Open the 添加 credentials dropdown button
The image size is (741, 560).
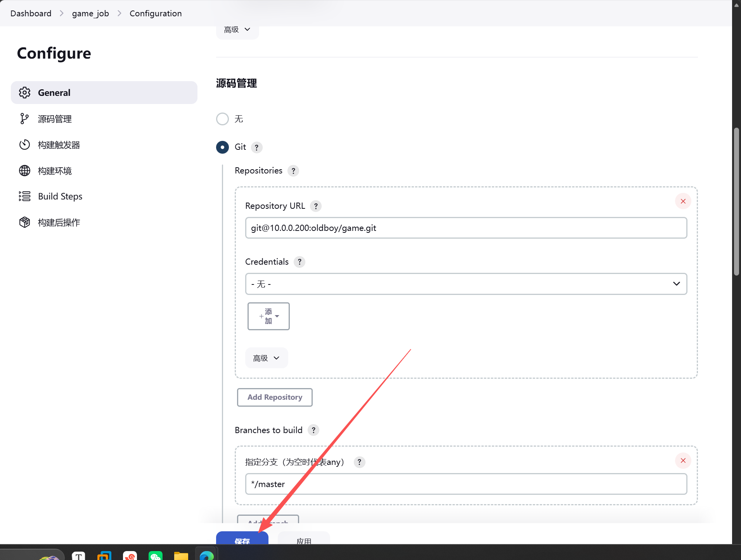click(x=268, y=316)
